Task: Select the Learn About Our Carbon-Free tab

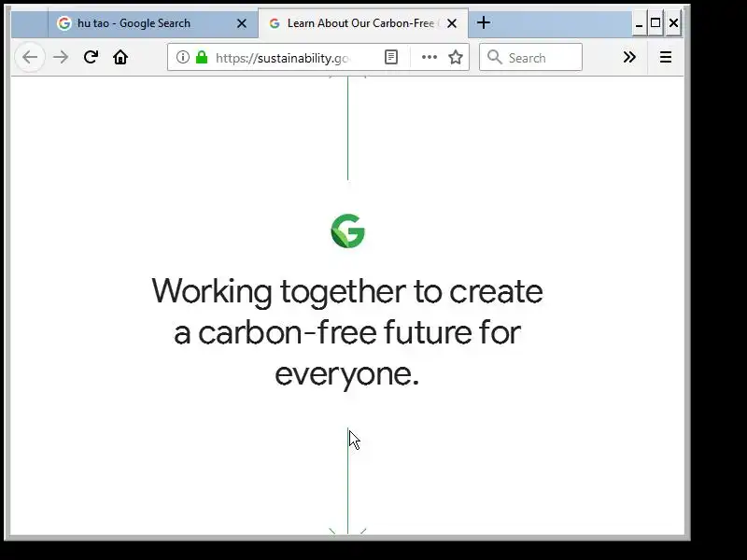Action: [x=363, y=22]
